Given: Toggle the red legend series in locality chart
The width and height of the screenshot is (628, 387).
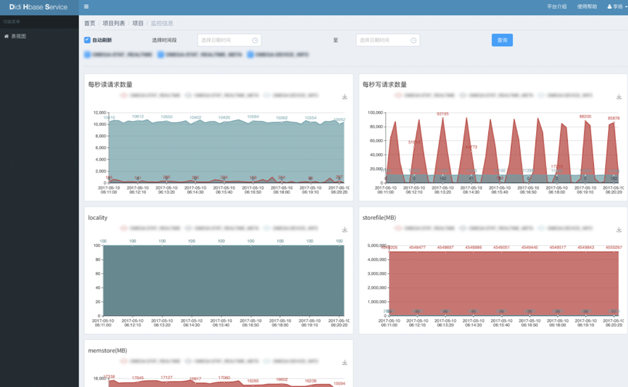Looking at the screenshot, I should [151, 228].
